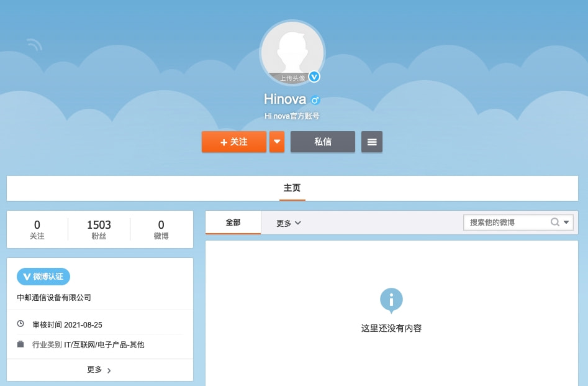Click the clock icon beside 审核时间
The image size is (588, 386).
click(x=20, y=324)
